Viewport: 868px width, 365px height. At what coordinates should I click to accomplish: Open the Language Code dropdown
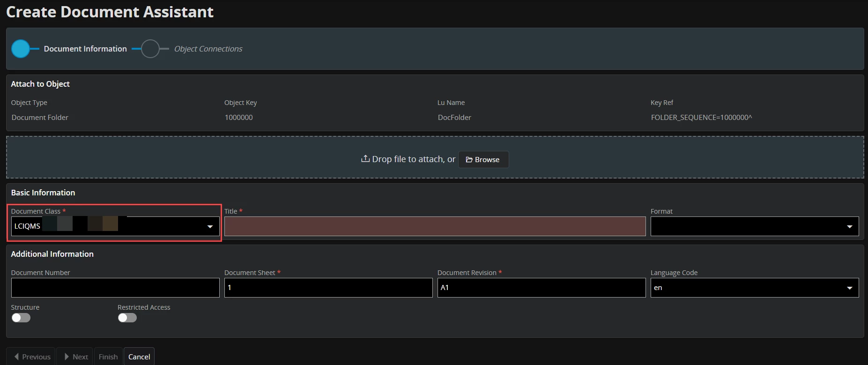849,288
